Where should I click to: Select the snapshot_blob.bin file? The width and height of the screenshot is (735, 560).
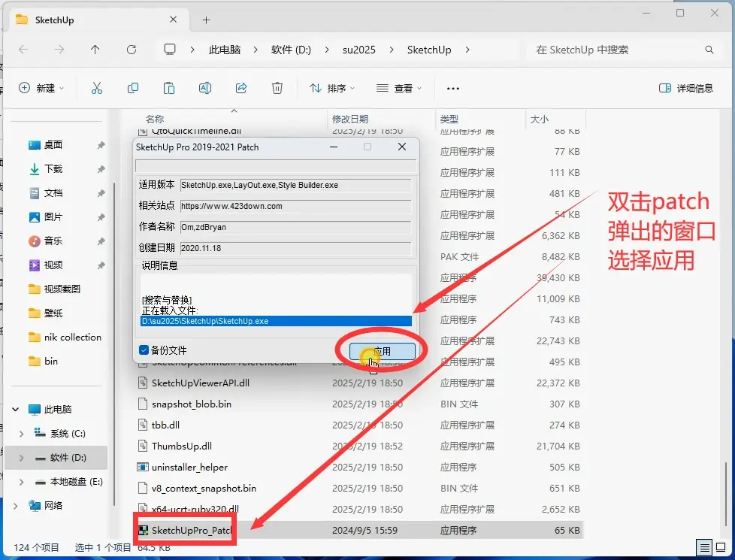[x=191, y=404]
